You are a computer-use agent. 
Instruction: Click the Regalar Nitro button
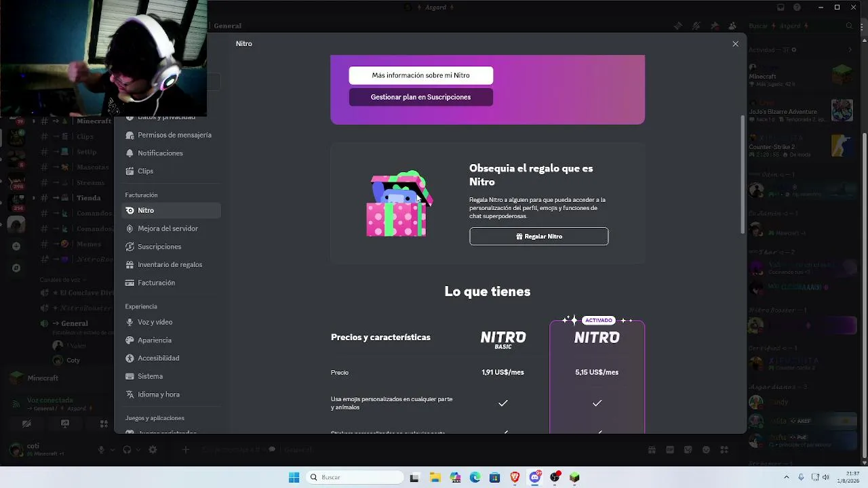click(538, 237)
